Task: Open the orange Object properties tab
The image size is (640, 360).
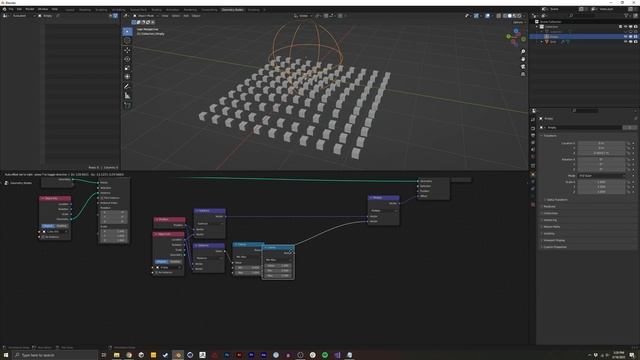Action: pyautogui.click(x=533, y=174)
